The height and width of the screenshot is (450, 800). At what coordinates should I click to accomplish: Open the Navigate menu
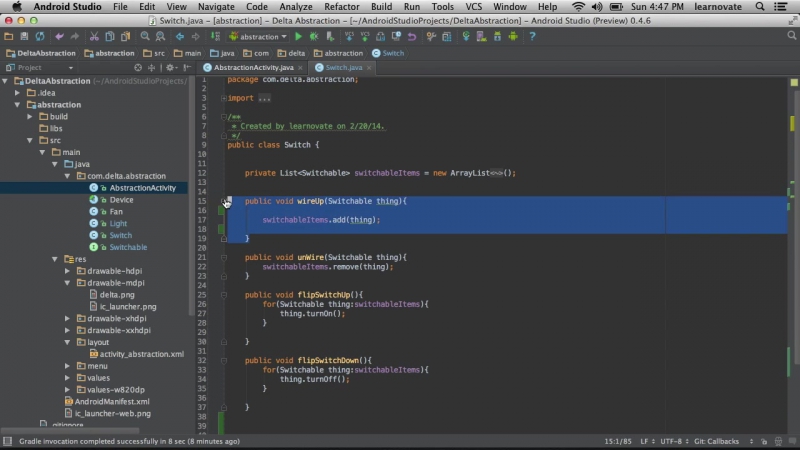pyautogui.click(x=216, y=7)
